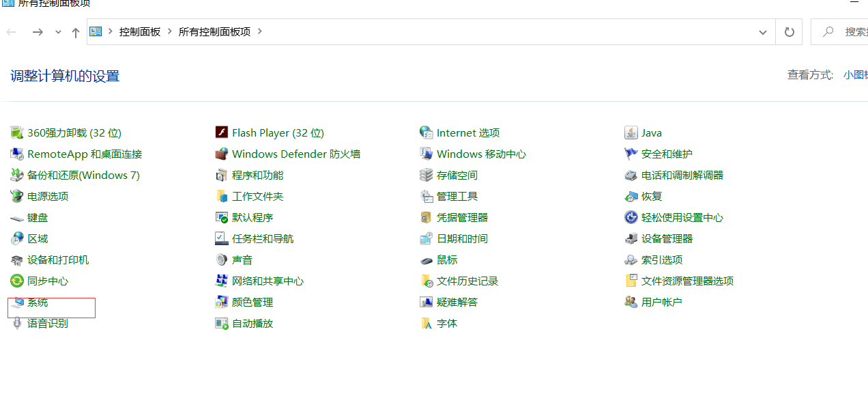This screenshot has width=868, height=407.
Task: Open the 管理工具 link
Action: (x=457, y=196)
